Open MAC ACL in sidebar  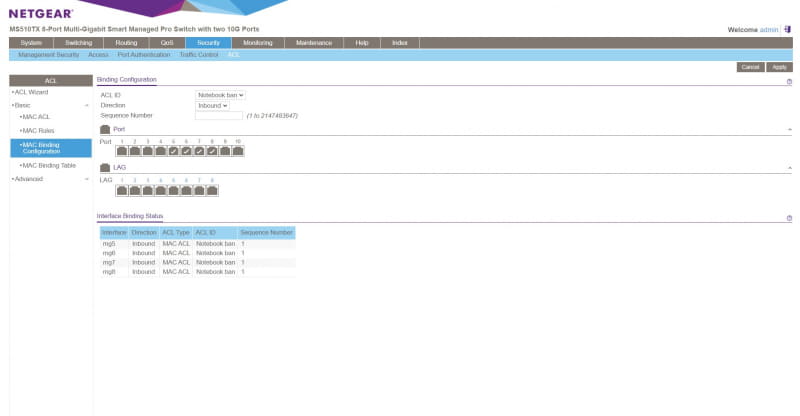click(36, 117)
